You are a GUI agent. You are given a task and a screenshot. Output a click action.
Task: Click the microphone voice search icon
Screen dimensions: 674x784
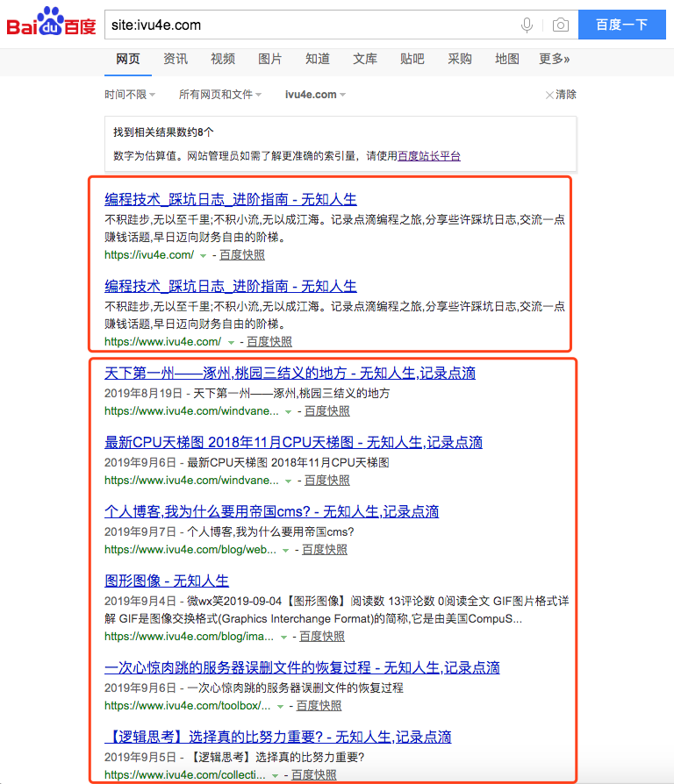pos(527,25)
